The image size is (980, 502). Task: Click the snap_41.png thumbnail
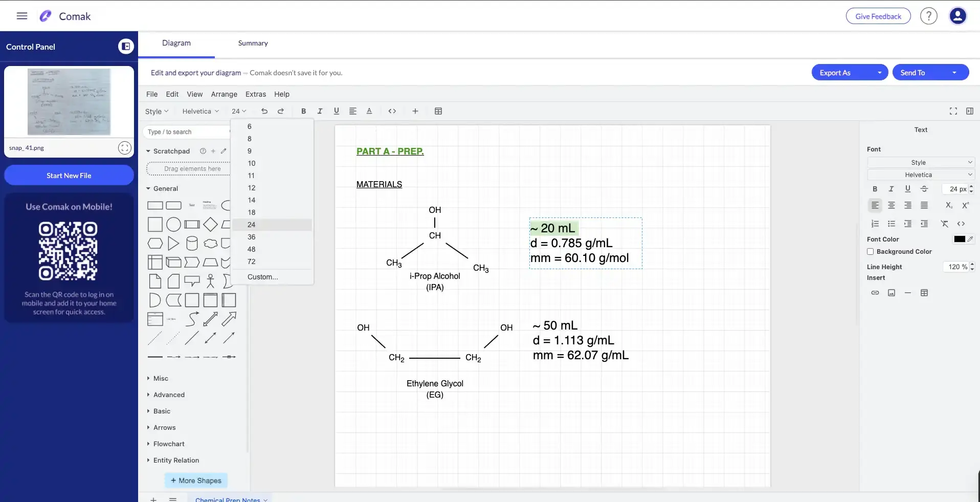(x=69, y=102)
